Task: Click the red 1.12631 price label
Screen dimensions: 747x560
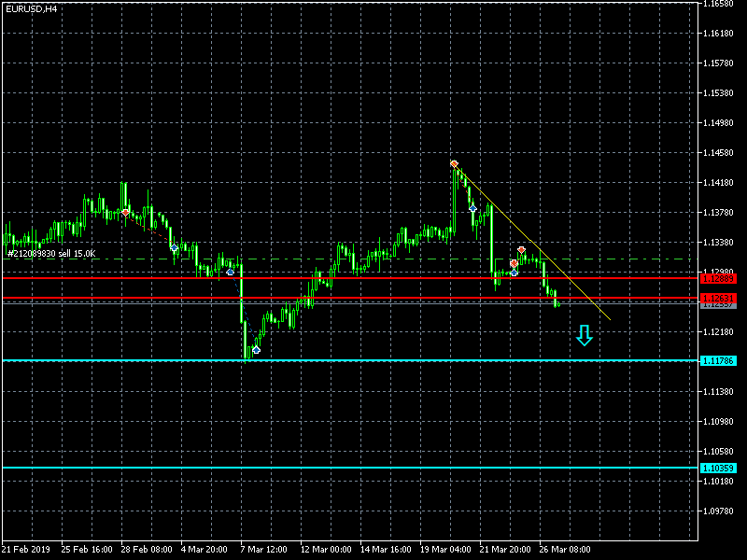Action: [x=718, y=298]
